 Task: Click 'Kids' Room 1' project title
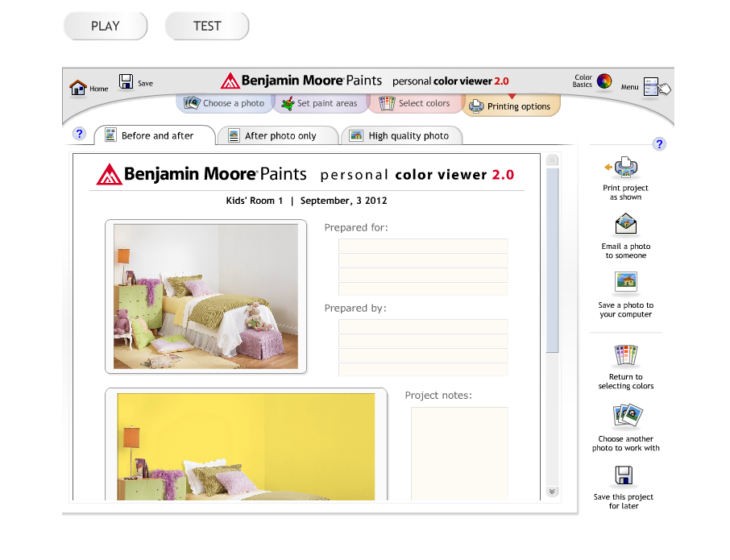pos(254,201)
